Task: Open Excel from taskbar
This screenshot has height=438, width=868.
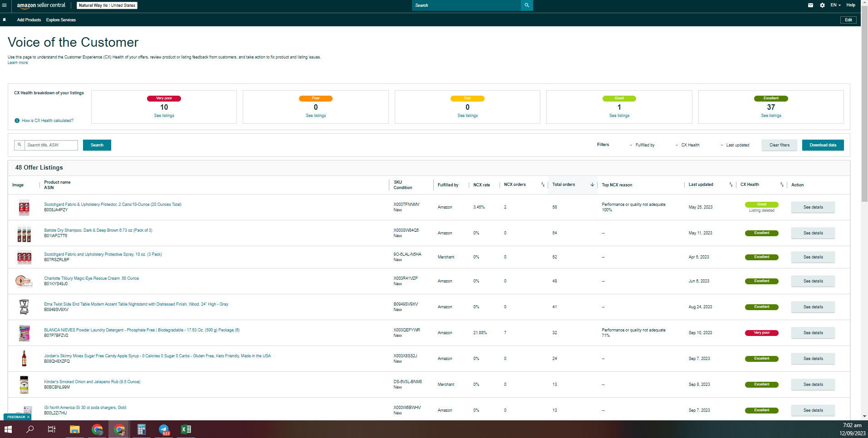Action: click(x=186, y=429)
